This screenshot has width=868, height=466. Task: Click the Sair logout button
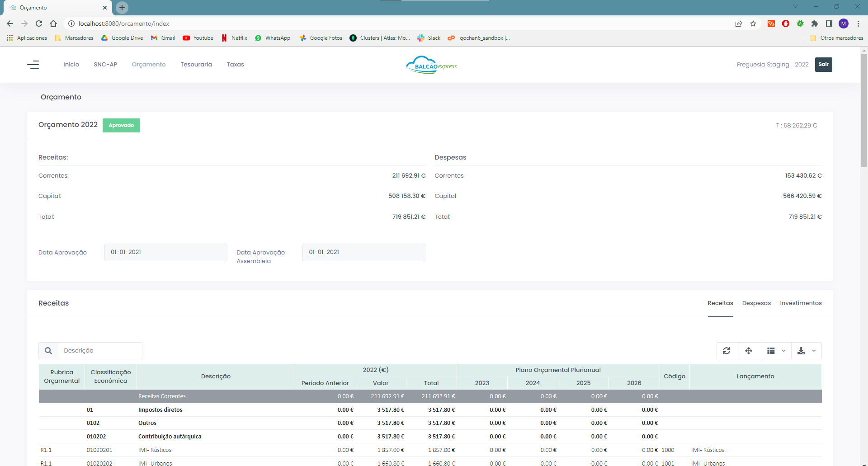pos(824,65)
